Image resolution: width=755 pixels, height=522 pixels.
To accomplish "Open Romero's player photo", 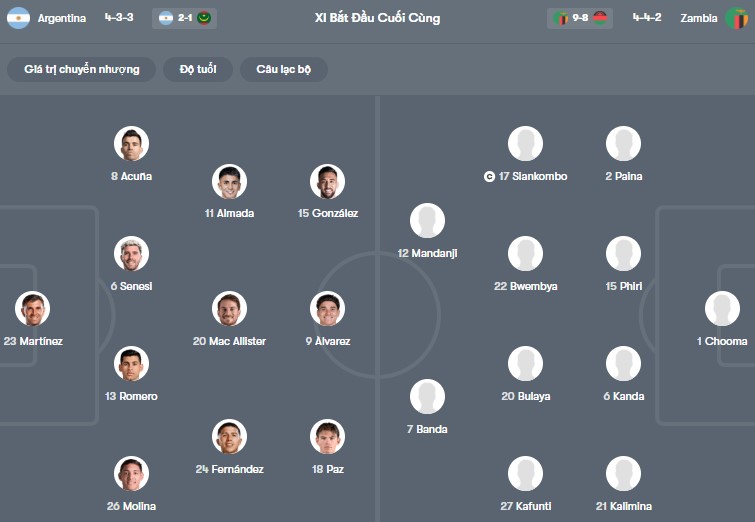I will pyautogui.click(x=131, y=364).
